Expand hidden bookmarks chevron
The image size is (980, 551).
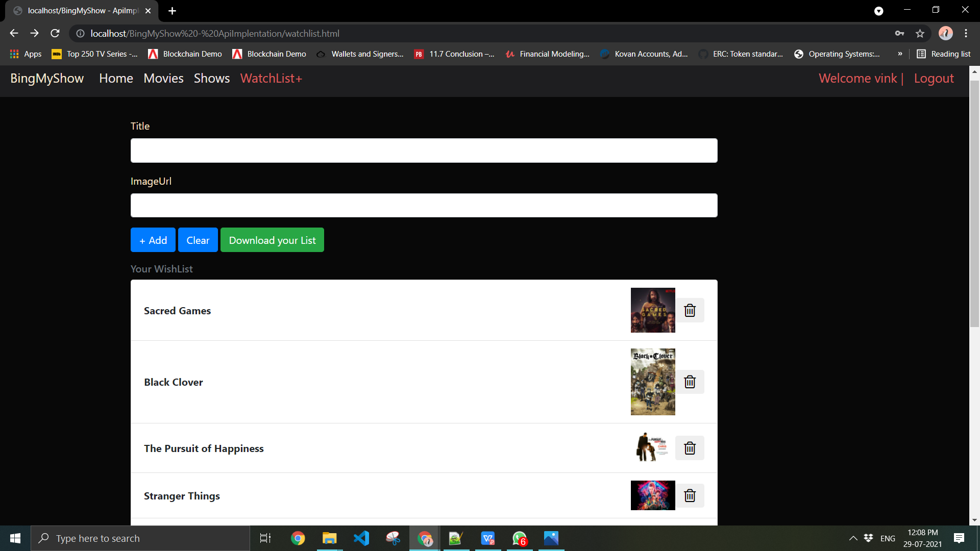900,54
